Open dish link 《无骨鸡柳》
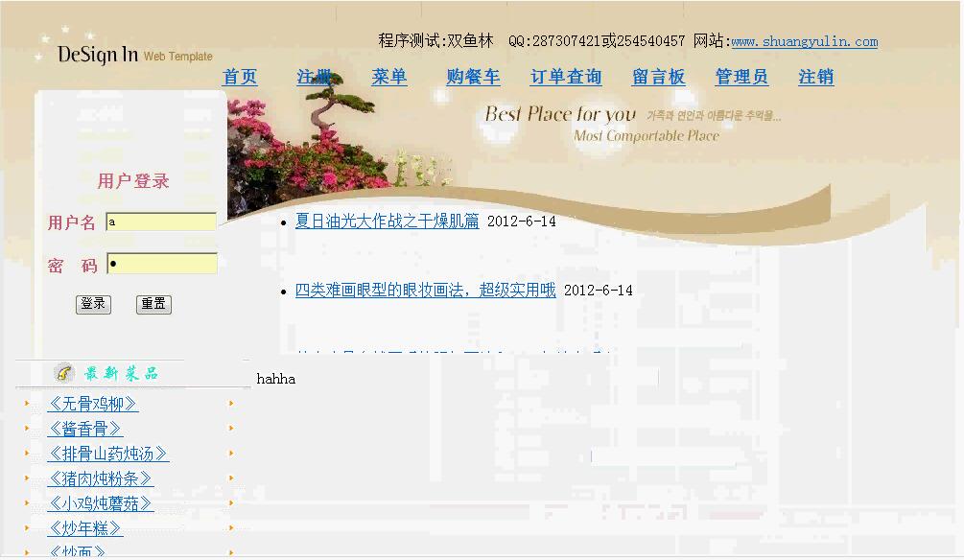This screenshot has width=964, height=560. [x=93, y=404]
